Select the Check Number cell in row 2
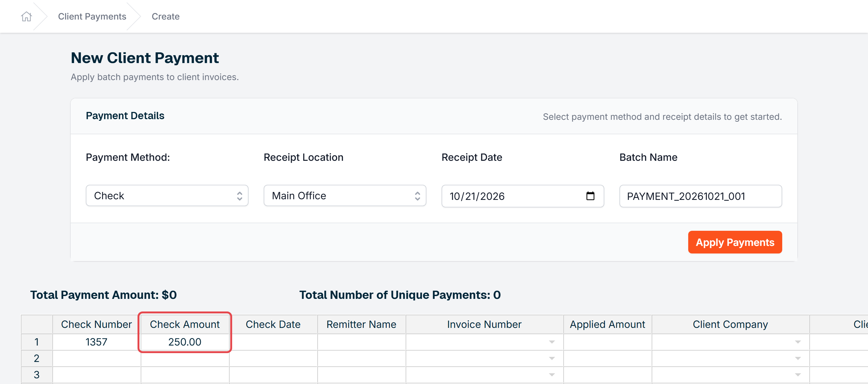Screen dimensions: 868x384 97,358
